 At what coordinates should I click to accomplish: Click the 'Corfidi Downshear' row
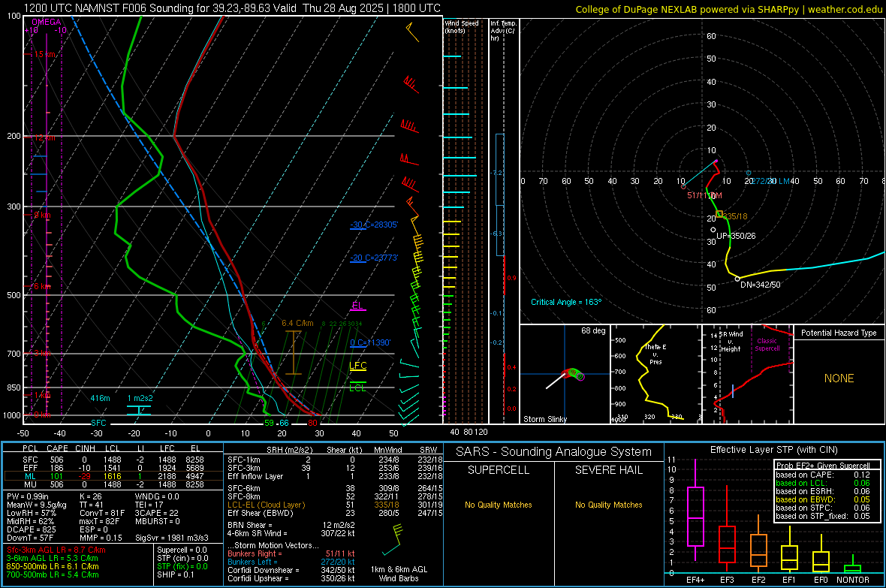(291, 570)
